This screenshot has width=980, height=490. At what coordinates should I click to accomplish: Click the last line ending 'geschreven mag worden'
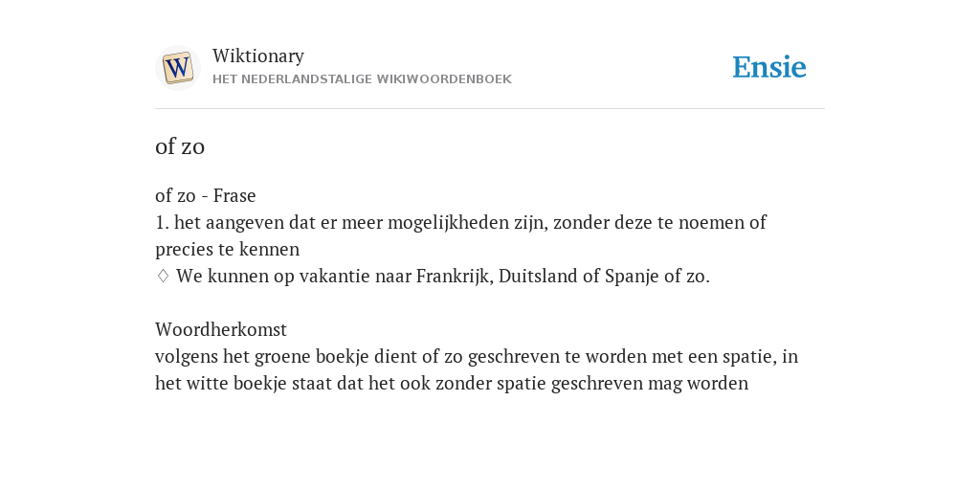tap(452, 383)
